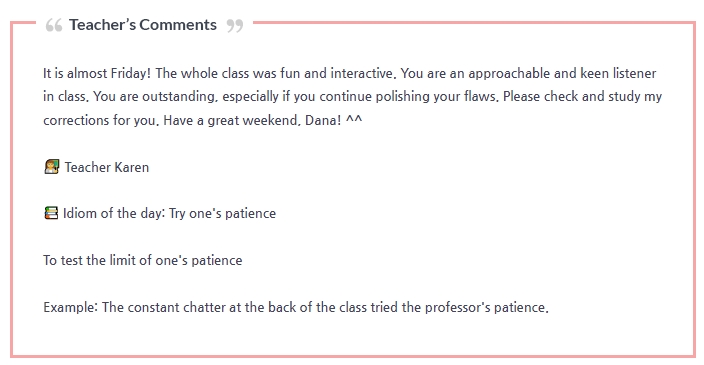Click the ^^ emoticon after Dana
Image resolution: width=704 pixels, height=365 pixels.
pos(354,119)
